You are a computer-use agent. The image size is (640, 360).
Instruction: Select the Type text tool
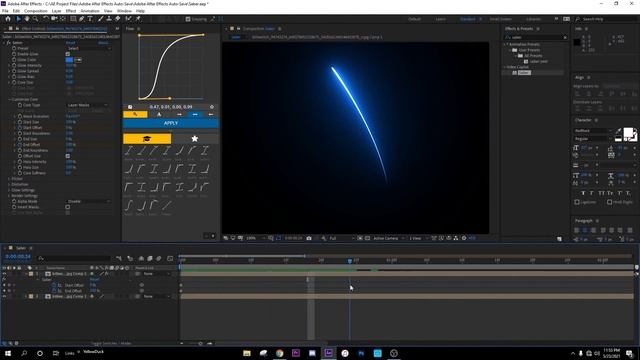90,19
